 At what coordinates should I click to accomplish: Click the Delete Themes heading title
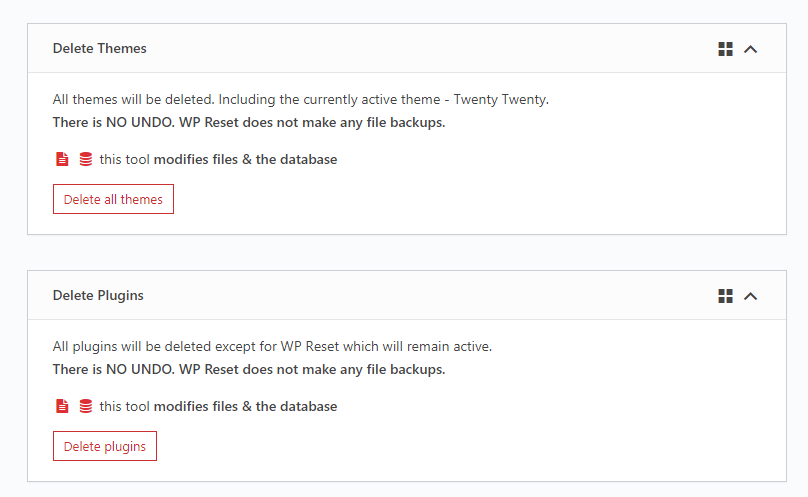(99, 48)
